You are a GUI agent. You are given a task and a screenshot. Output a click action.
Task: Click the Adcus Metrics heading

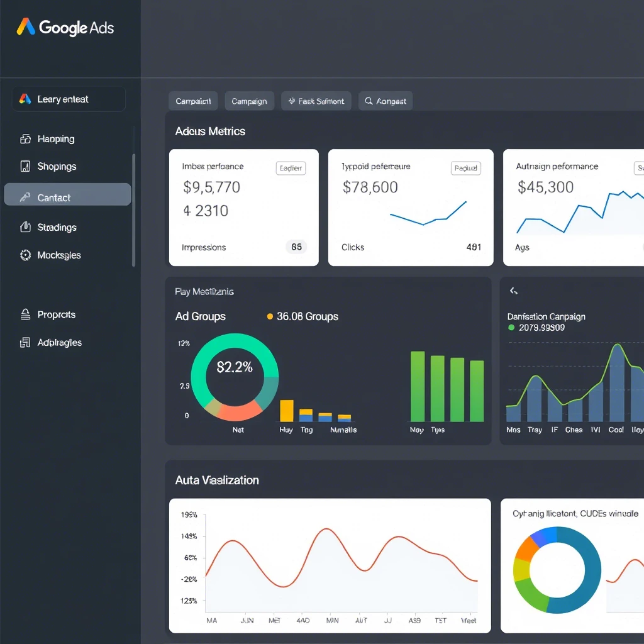pos(210,131)
